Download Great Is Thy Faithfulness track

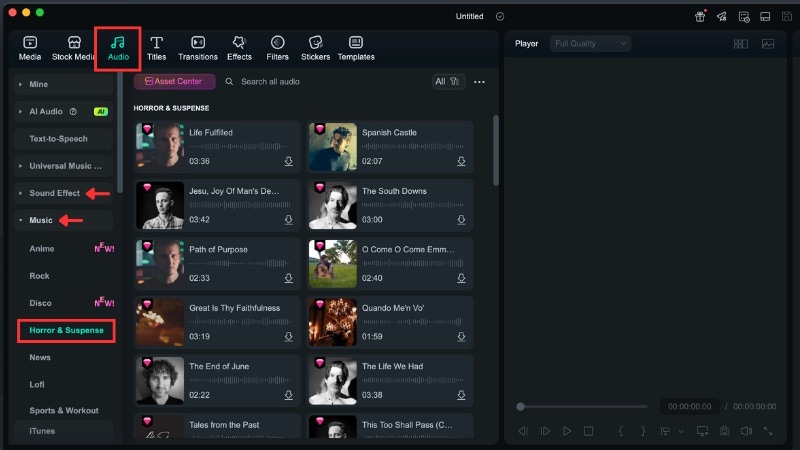[x=288, y=337]
